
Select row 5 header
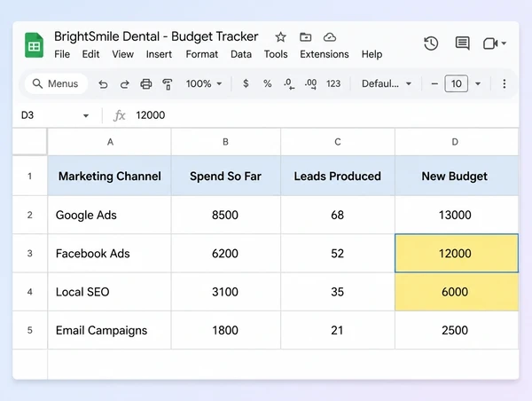point(30,330)
